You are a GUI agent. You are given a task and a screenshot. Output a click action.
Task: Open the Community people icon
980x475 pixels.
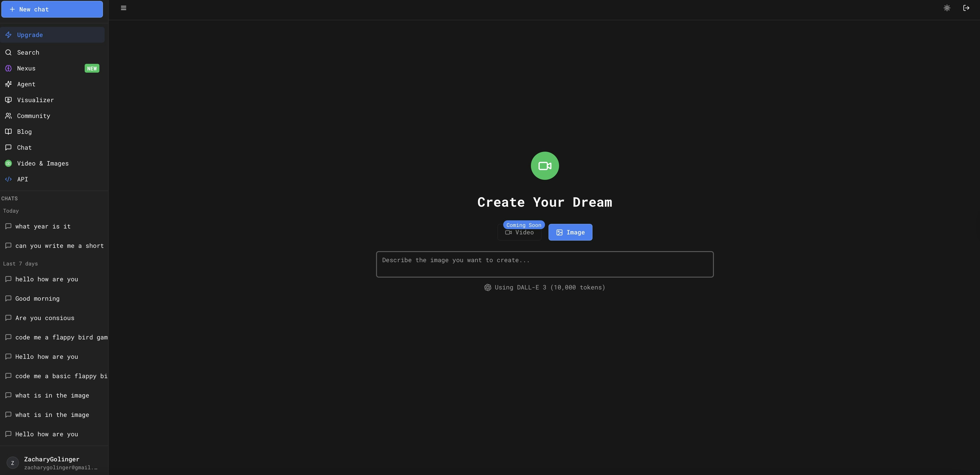point(8,116)
